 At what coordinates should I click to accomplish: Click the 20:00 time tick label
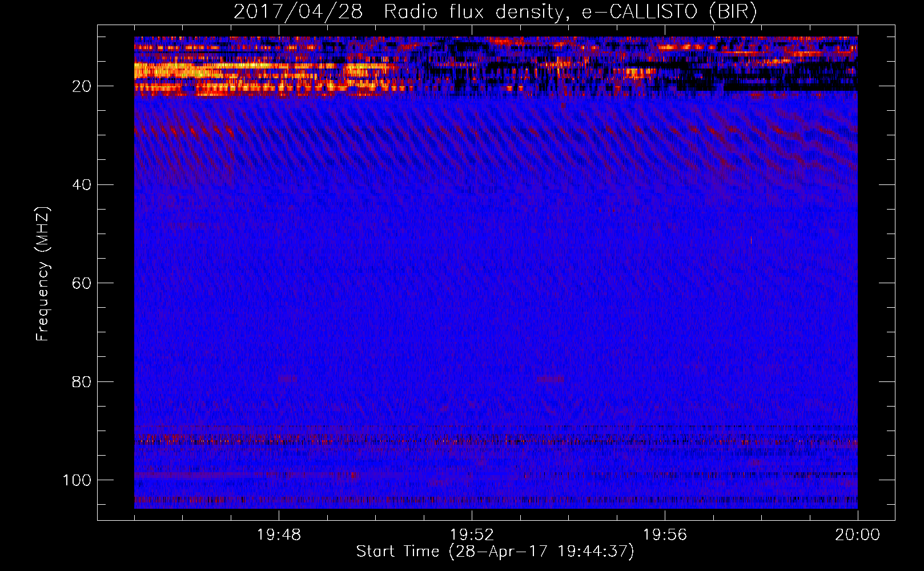tap(858, 535)
